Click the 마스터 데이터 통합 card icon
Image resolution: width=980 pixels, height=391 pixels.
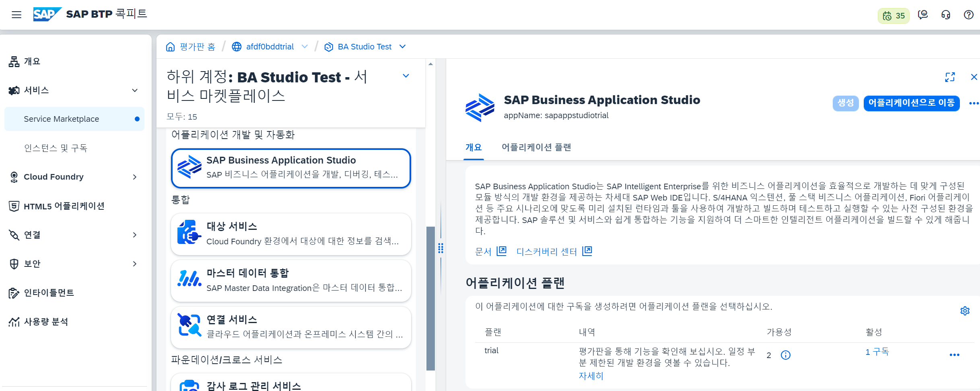tap(189, 278)
